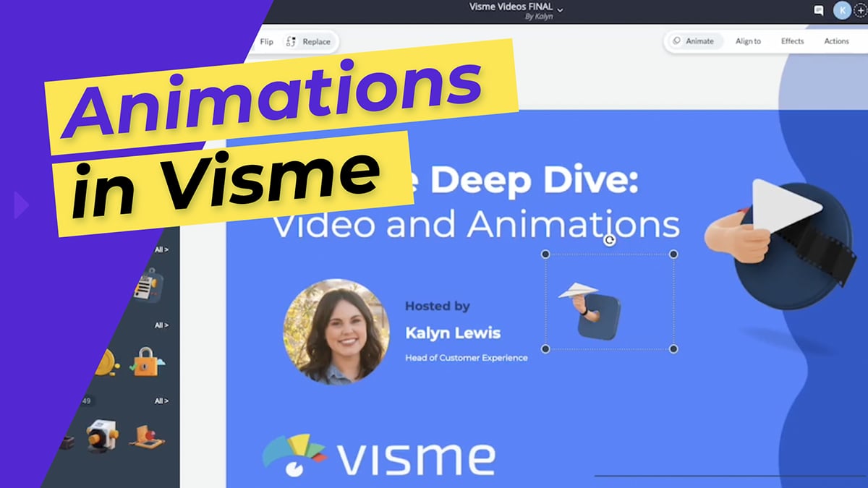Click the add collaborator plus icon
Image resolution: width=868 pixels, height=488 pixels.
861,11
